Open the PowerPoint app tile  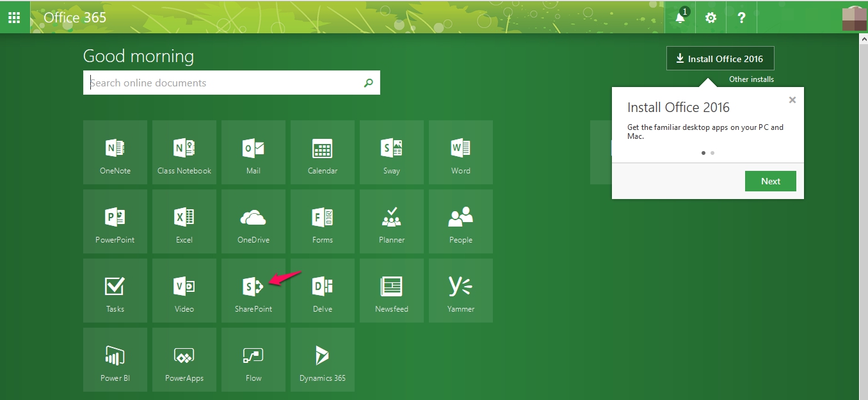pos(115,221)
